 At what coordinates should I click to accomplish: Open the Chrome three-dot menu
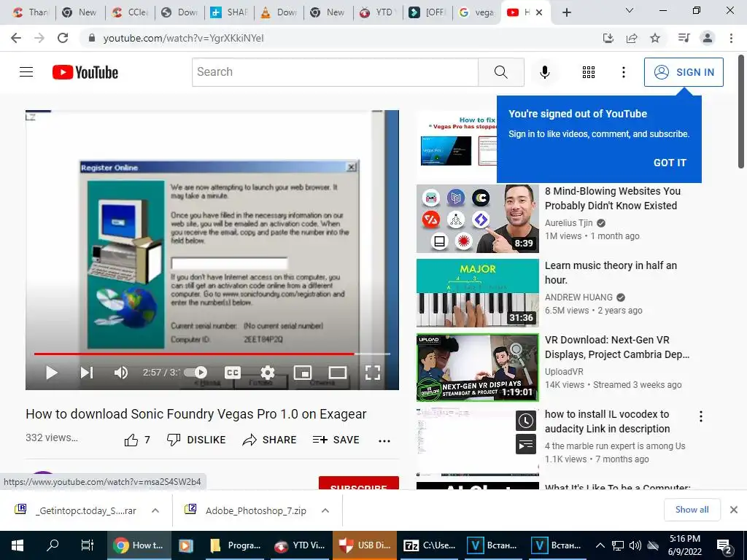(x=731, y=38)
